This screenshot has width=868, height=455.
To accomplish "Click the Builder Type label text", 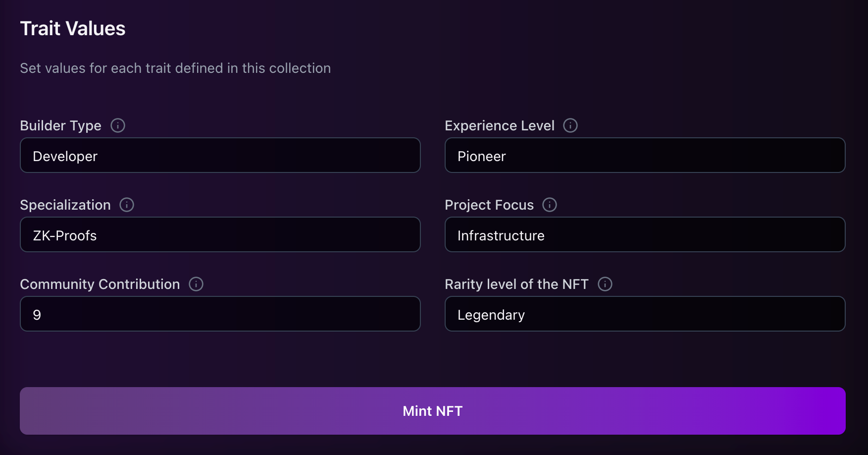I will point(60,126).
